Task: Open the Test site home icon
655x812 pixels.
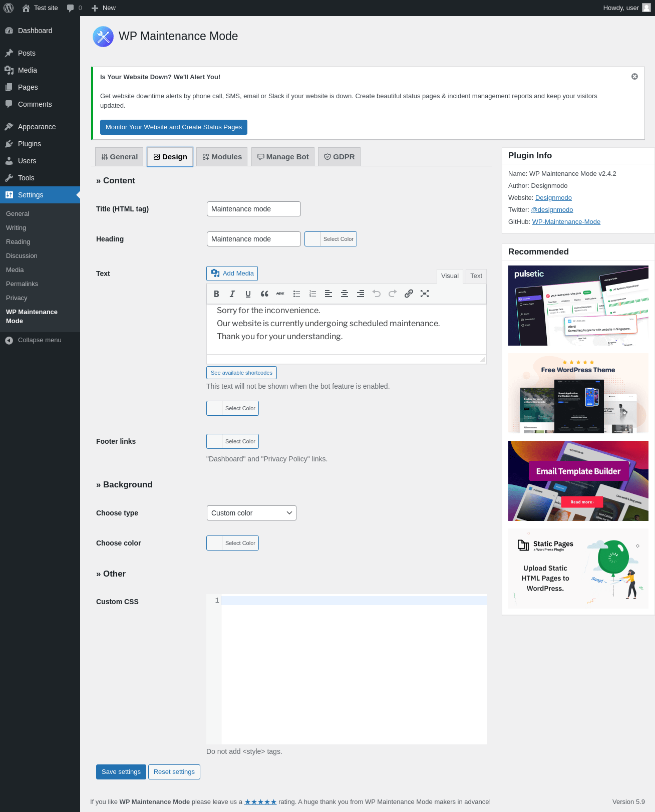Action: [x=26, y=8]
